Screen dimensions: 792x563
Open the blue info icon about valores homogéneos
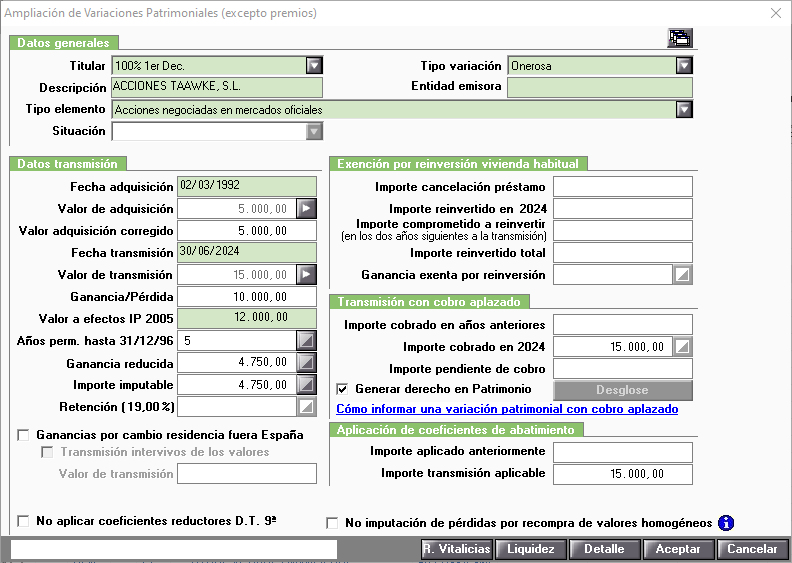tap(726, 523)
